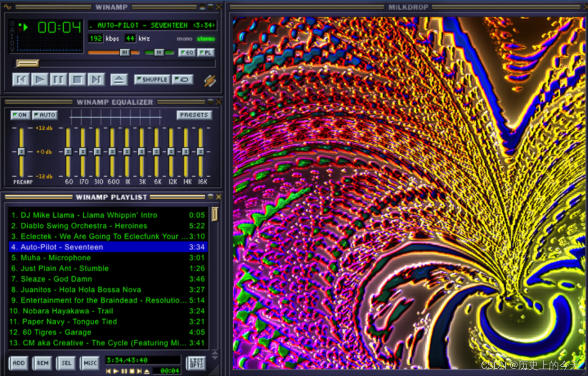Click the 14K equalizer band slider
The height and width of the screenshot is (376, 588).
(x=186, y=151)
